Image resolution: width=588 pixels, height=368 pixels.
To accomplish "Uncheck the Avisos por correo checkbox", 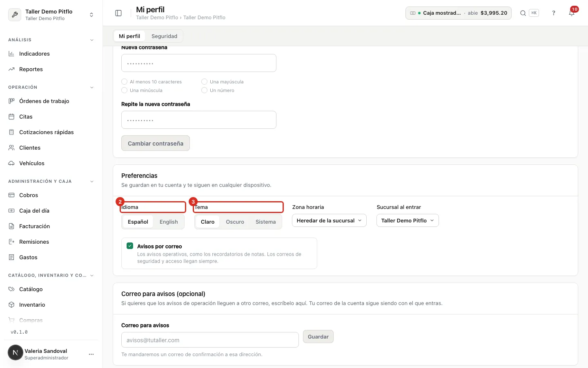I will point(130,246).
